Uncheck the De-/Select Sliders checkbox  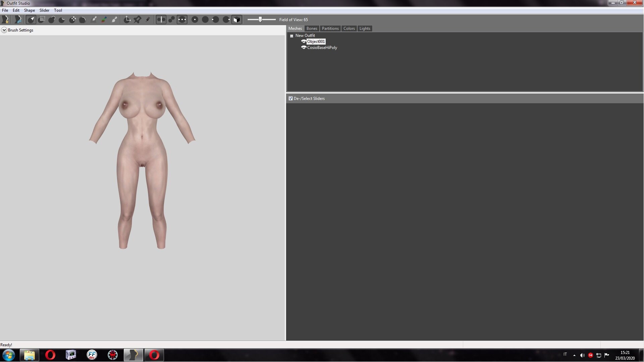(x=290, y=99)
